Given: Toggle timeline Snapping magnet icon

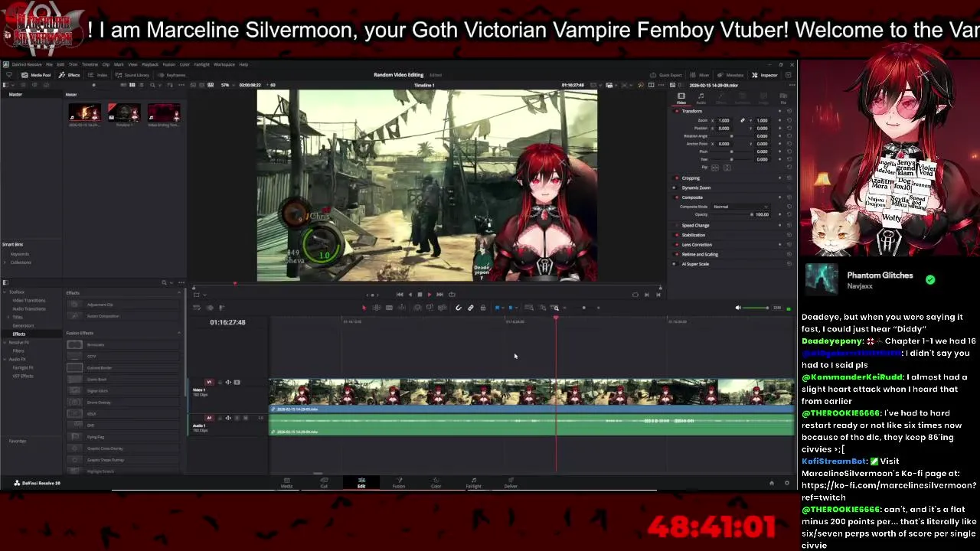Looking at the screenshot, I should click(459, 308).
